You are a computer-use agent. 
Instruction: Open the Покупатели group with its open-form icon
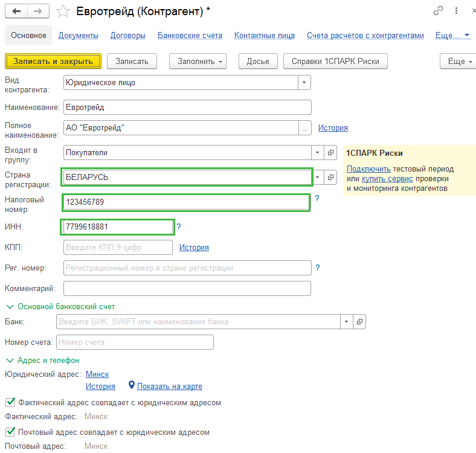click(x=330, y=152)
